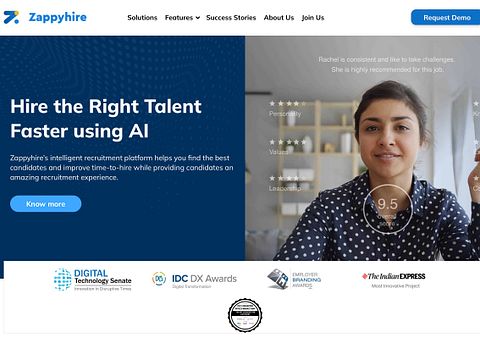The image size is (480, 360).
Task: Click the 9.5 overall score circle
Action: 387,209
